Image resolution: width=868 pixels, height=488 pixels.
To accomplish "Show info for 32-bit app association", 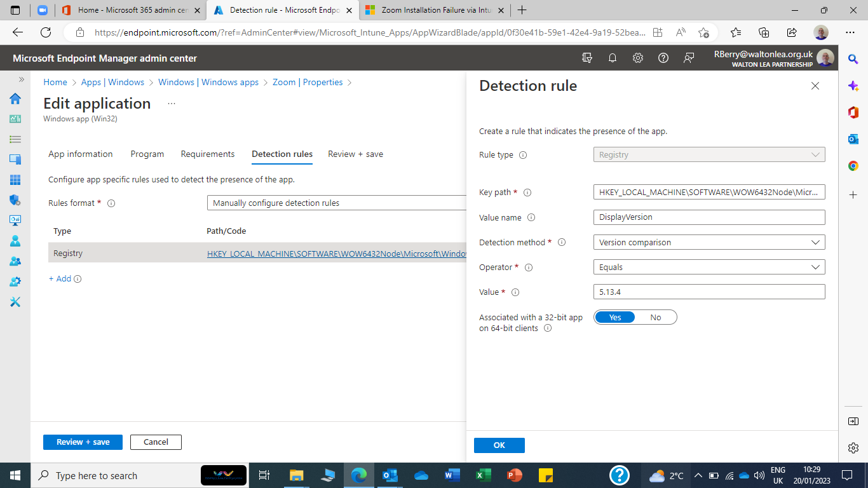I will (548, 329).
